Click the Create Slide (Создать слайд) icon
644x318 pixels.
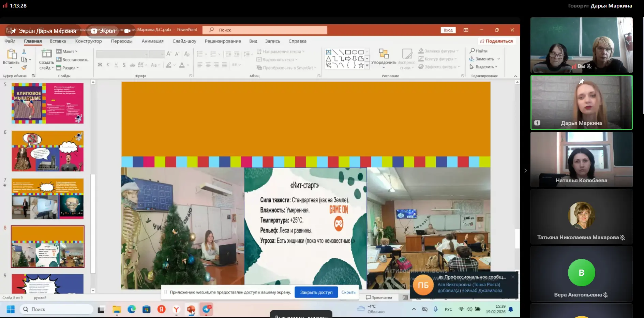[46, 54]
